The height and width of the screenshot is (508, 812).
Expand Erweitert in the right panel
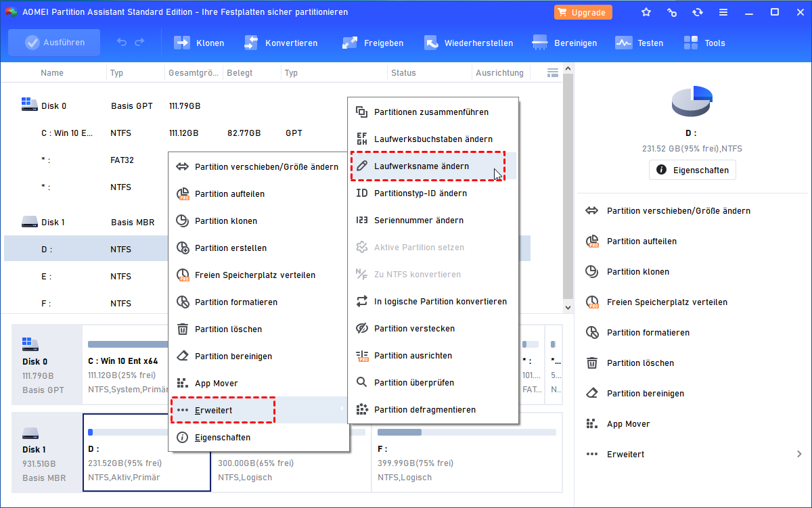click(x=694, y=454)
